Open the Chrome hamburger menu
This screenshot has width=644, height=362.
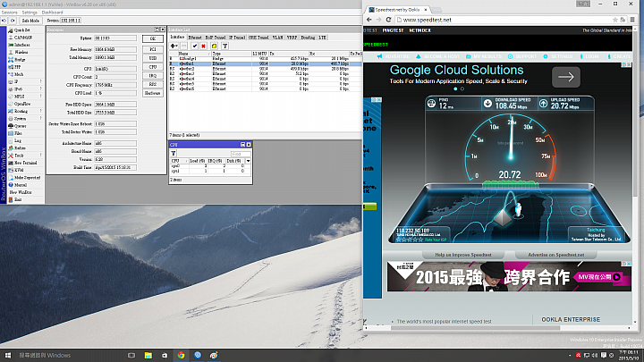pyautogui.click(x=632, y=20)
